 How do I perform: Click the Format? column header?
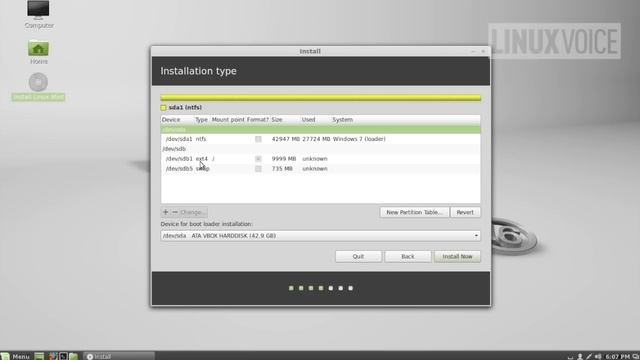pos(258,120)
